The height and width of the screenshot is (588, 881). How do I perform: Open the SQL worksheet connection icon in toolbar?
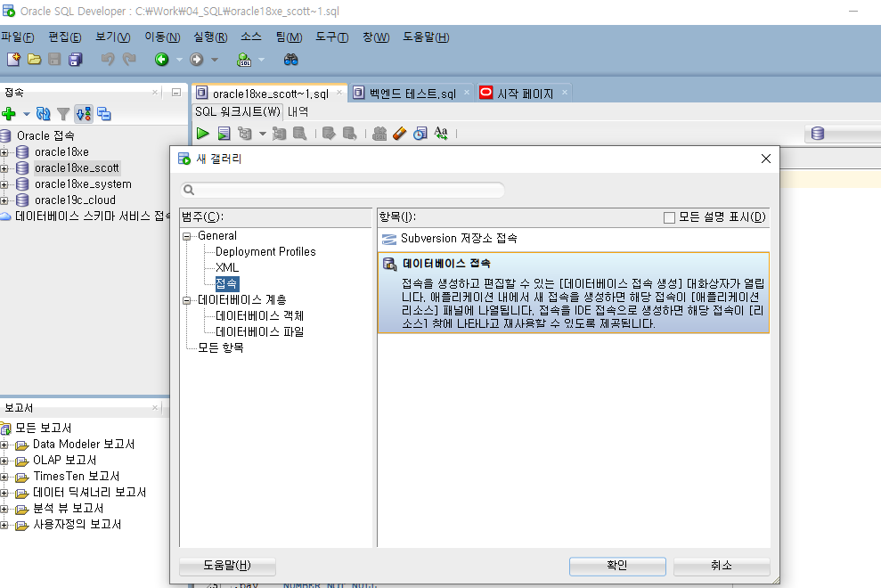[244, 59]
